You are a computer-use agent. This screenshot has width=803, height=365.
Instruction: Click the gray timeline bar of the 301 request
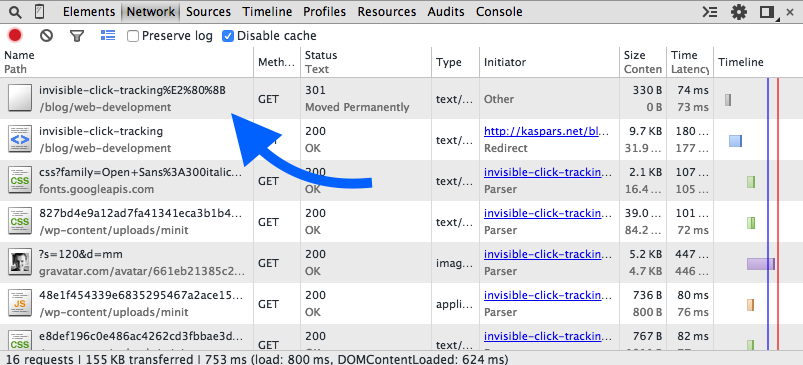728,100
